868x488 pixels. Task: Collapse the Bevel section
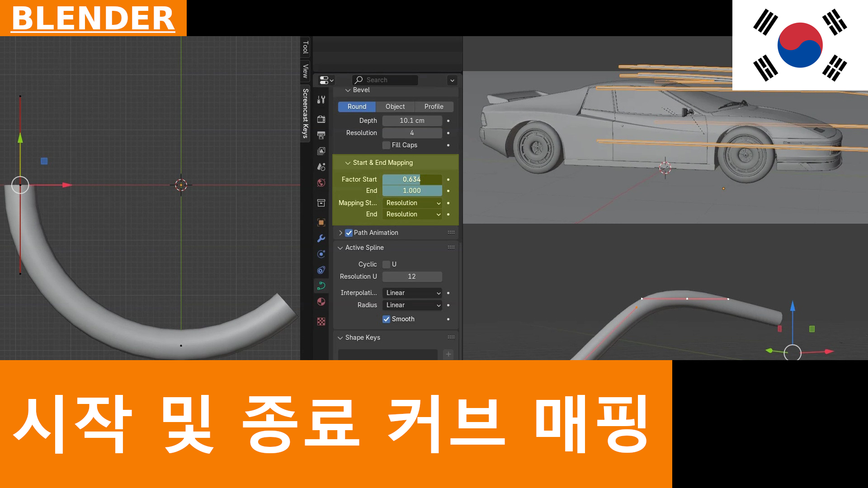coord(348,90)
